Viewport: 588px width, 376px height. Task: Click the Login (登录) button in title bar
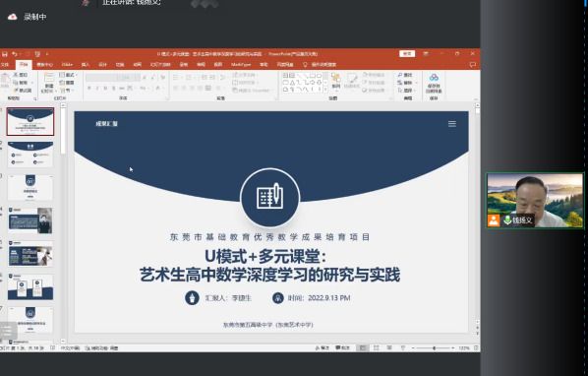(407, 54)
